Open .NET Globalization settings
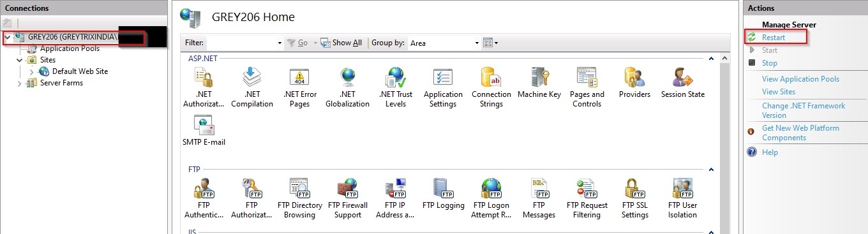Image resolution: width=868 pixels, height=234 pixels. click(347, 87)
